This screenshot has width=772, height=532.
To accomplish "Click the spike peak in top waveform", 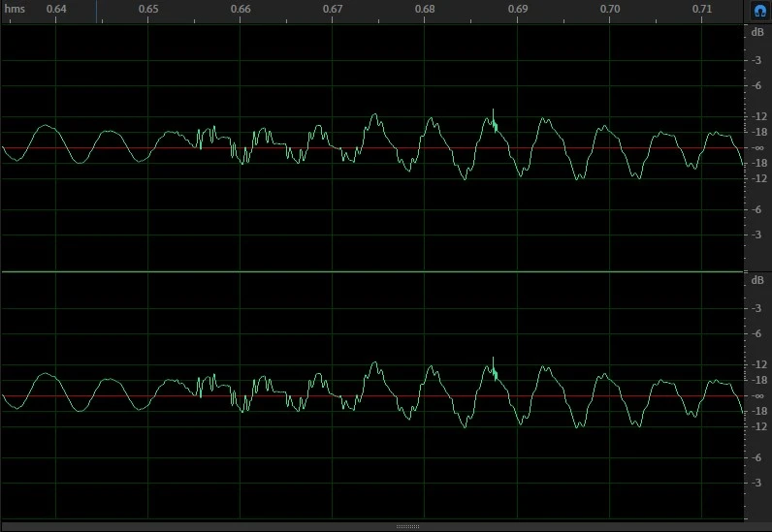I will [494, 110].
